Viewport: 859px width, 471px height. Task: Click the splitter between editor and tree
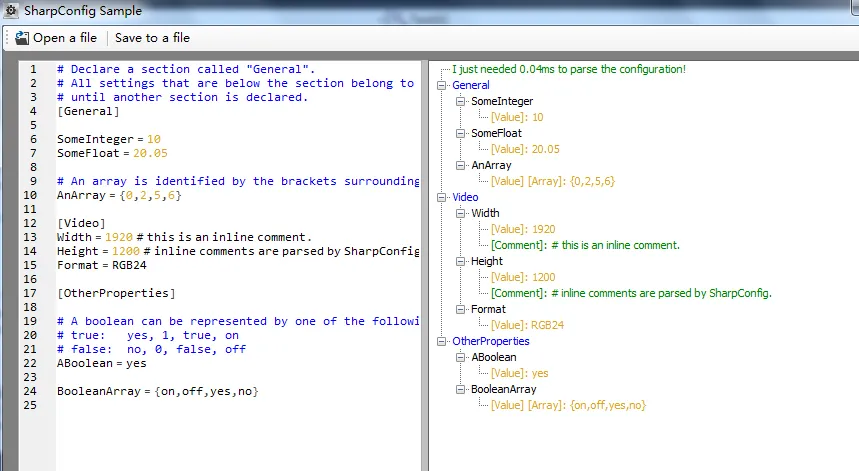tap(425, 260)
